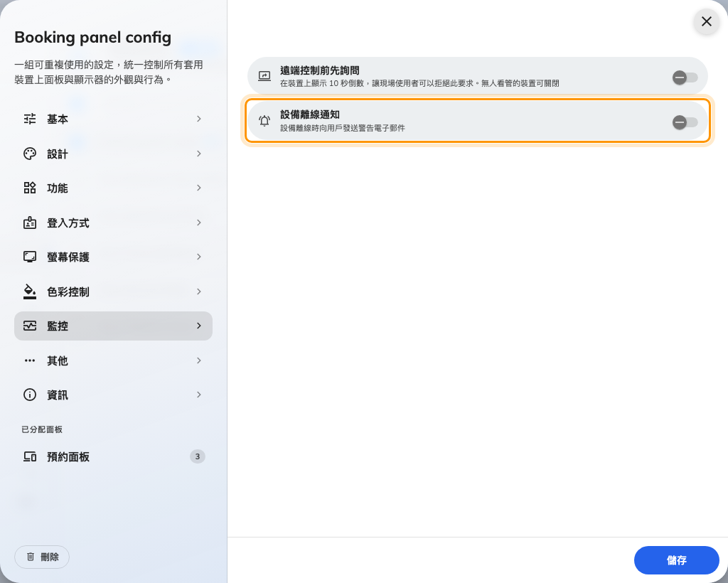The width and height of the screenshot is (728, 583).
Task: Click the widgets icon beside 功能
Action: (x=30, y=188)
